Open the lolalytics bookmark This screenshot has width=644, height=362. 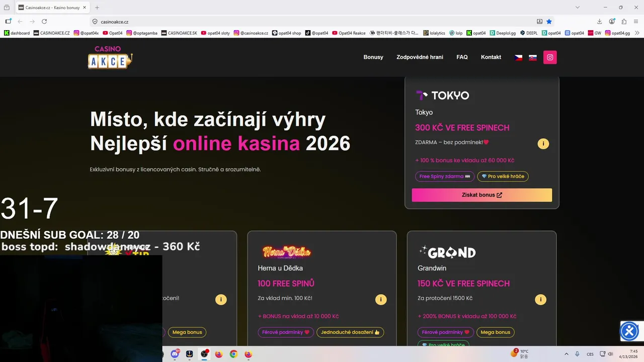pos(434,33)
